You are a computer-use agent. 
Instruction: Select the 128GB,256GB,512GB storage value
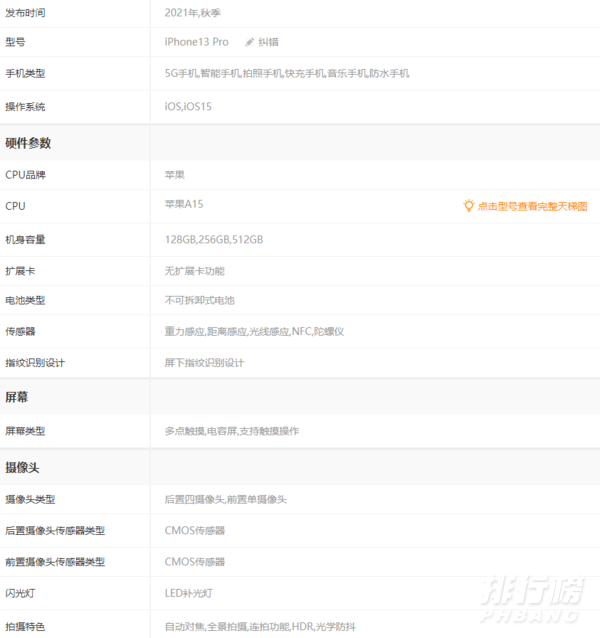coord(214,240)
